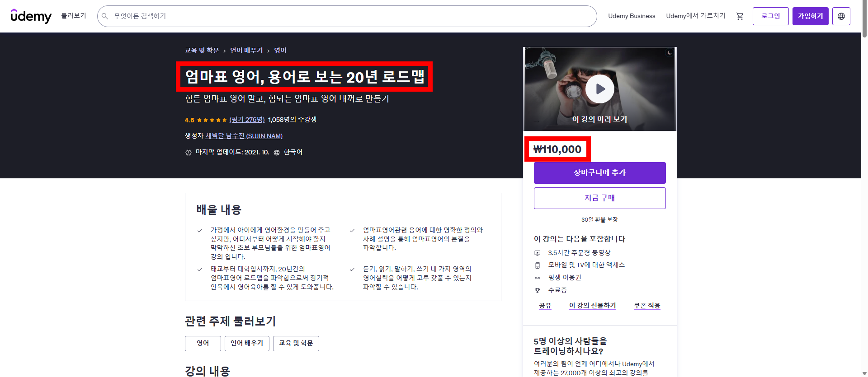The image size is (868, 377).
Task: Click the checkmark beside 듣기, 읽기, 말하기
Action: pyautogui.click(x=352, y=270)
